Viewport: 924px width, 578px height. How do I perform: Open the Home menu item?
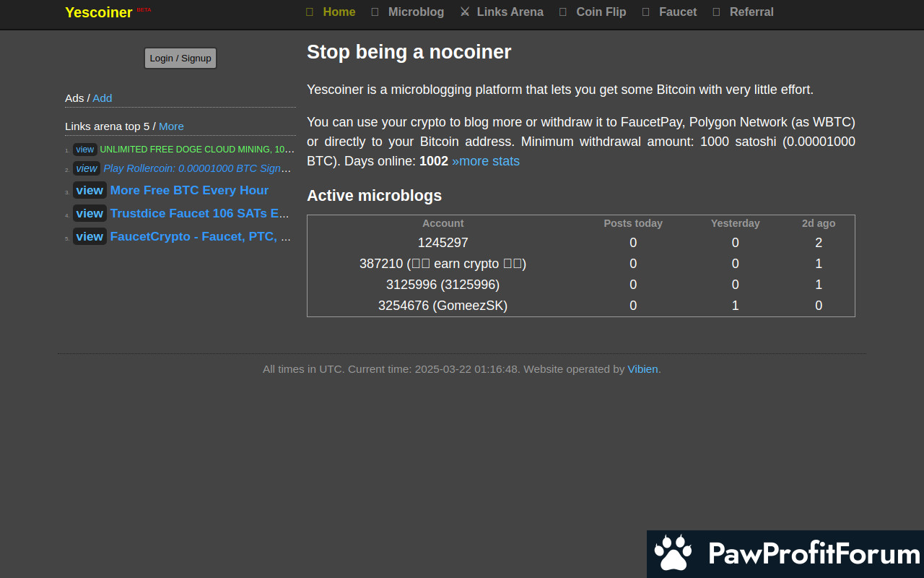(339, 12)
